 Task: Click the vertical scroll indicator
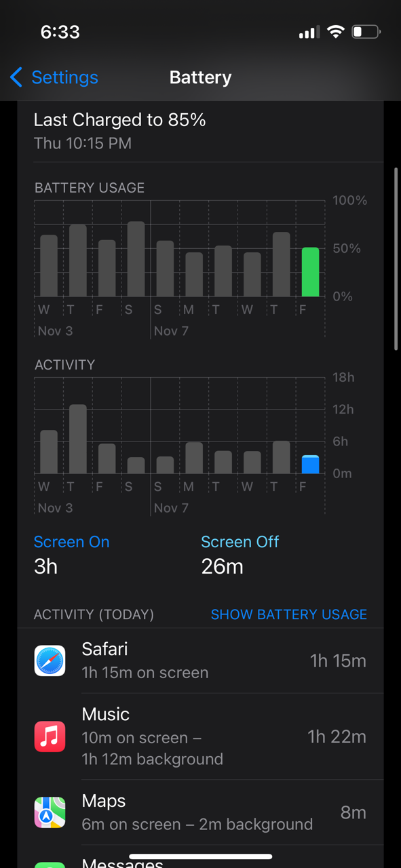pyautogui.click(x=396, y=258)
